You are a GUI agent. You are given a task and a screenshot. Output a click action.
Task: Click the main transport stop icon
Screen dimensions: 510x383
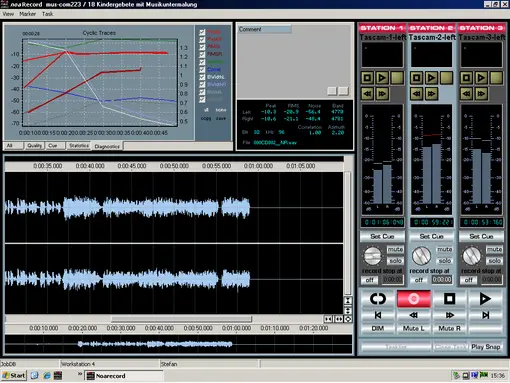(449, 298)
